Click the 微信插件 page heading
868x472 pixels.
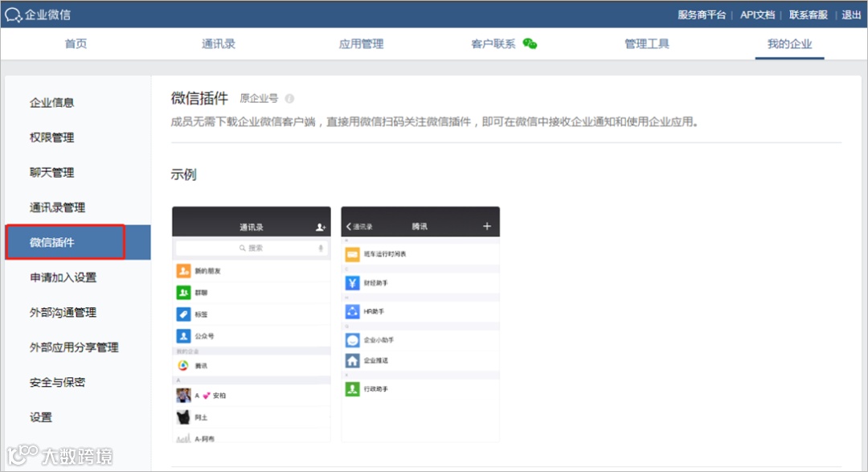coord(199,98)
